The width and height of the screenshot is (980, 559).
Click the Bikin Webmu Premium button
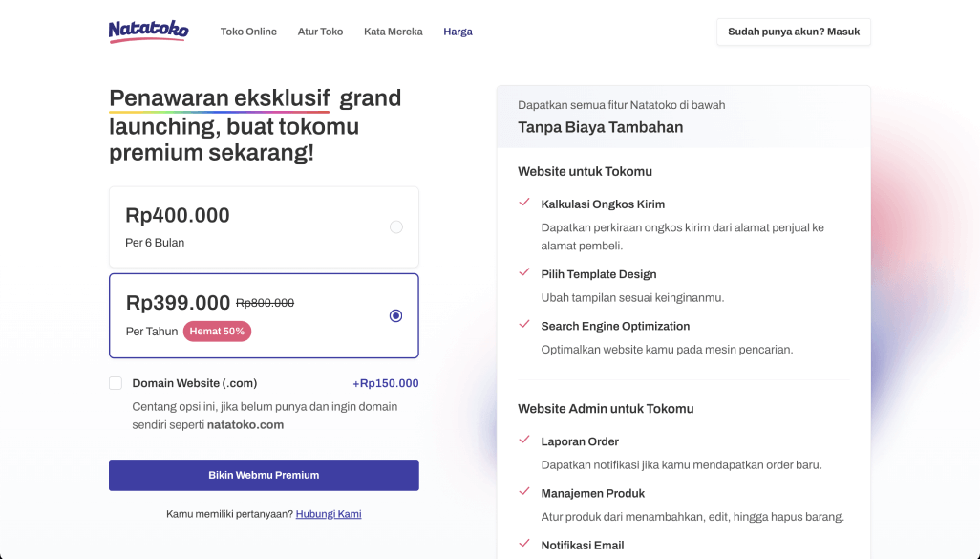(264, 475)
